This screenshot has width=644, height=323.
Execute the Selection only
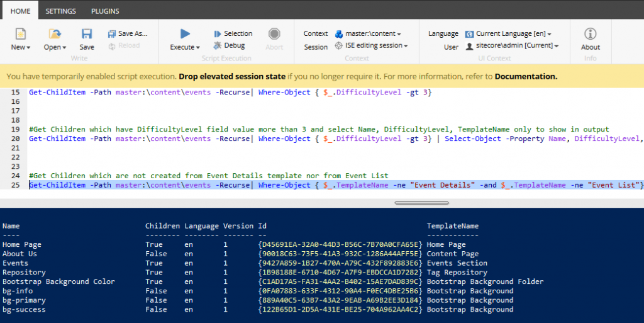[233, 33]
